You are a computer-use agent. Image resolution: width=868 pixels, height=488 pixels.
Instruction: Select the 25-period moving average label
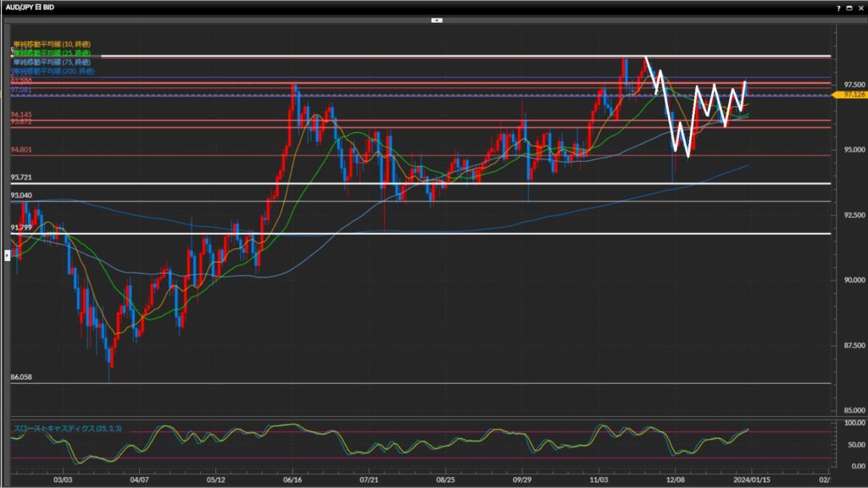click(x=52, y=53)
